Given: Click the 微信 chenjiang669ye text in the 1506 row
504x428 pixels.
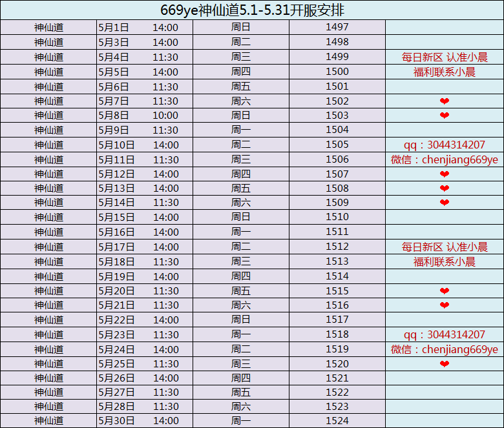Looking at the screenshot, I should [x=444, y=159].
